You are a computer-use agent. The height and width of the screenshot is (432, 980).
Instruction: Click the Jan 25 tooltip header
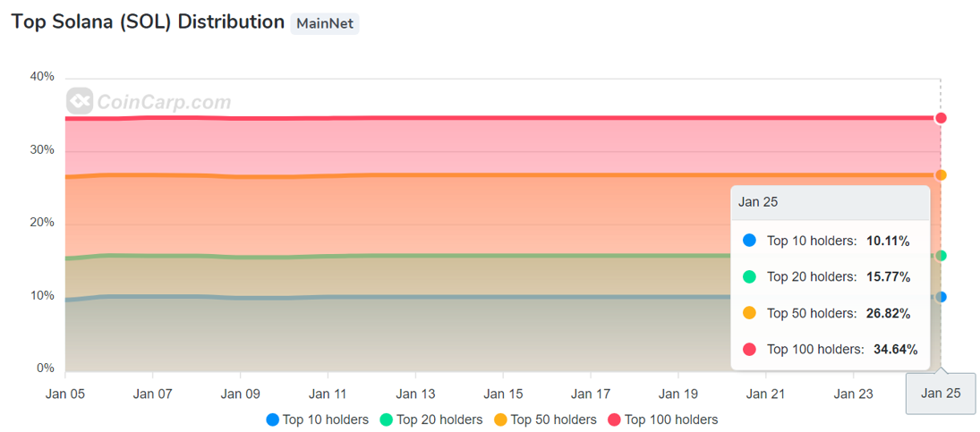coord(830,202)
